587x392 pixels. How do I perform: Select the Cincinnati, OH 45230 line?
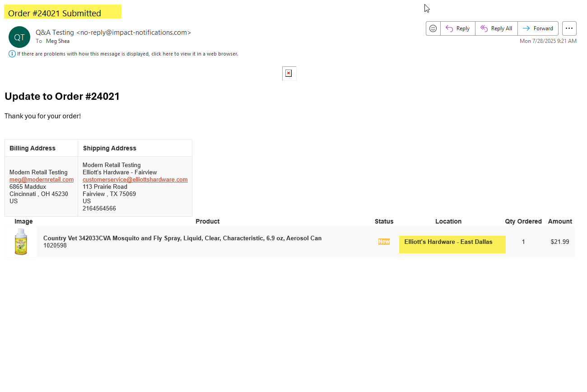point(39,194)
